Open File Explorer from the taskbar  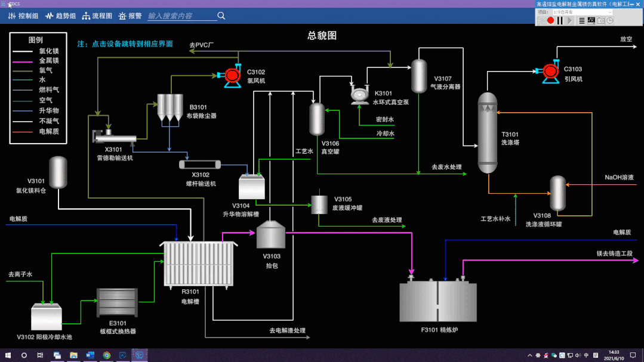(x=73, y=355)
